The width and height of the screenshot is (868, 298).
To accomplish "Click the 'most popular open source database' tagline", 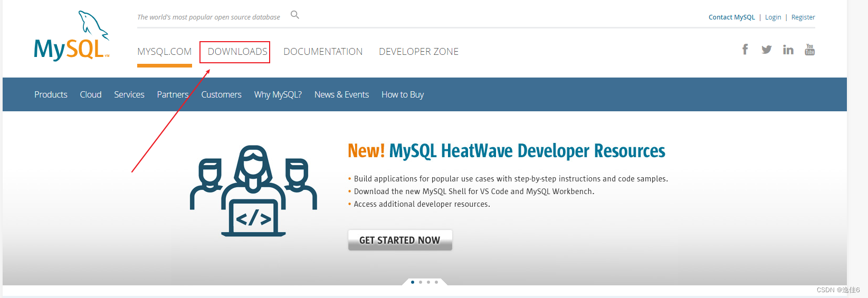I will pyautogui.click(x=208, y=17).
